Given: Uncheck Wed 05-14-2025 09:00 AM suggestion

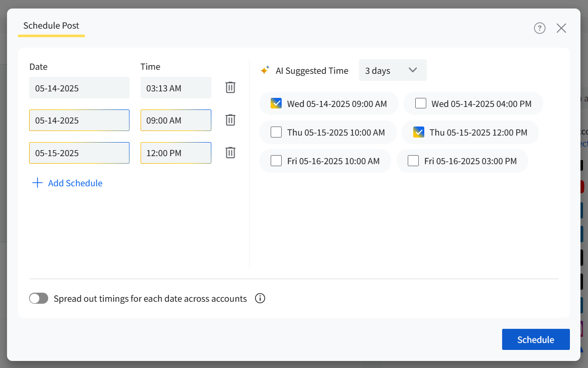Looking at the screenshot, I should (276, 103).
